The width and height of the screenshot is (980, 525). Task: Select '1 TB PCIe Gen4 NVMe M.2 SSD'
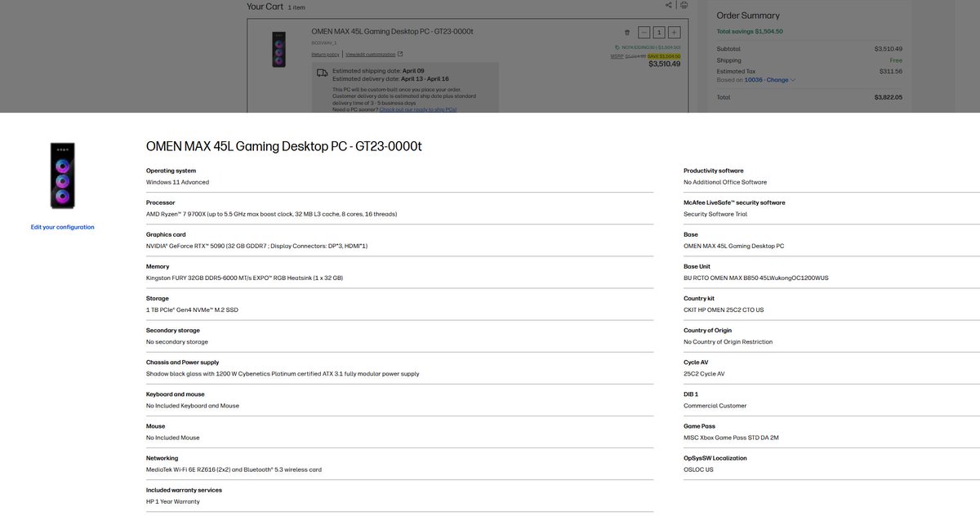coord(192,309)
